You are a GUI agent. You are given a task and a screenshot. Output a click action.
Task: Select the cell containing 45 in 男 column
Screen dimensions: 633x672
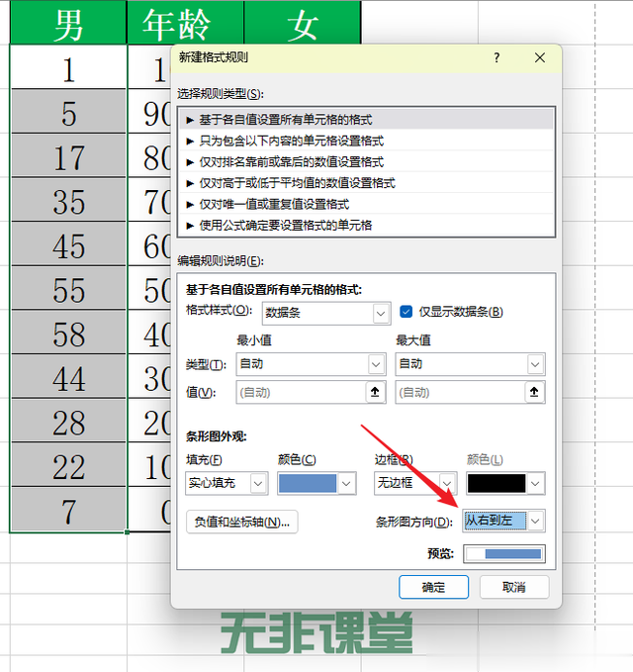click(68, 243)
